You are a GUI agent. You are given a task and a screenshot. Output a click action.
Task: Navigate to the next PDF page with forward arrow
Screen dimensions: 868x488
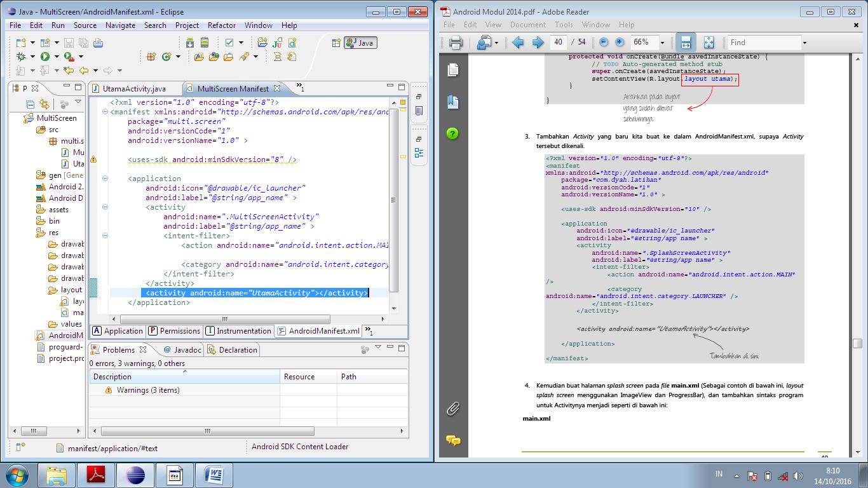pos(538,42)
